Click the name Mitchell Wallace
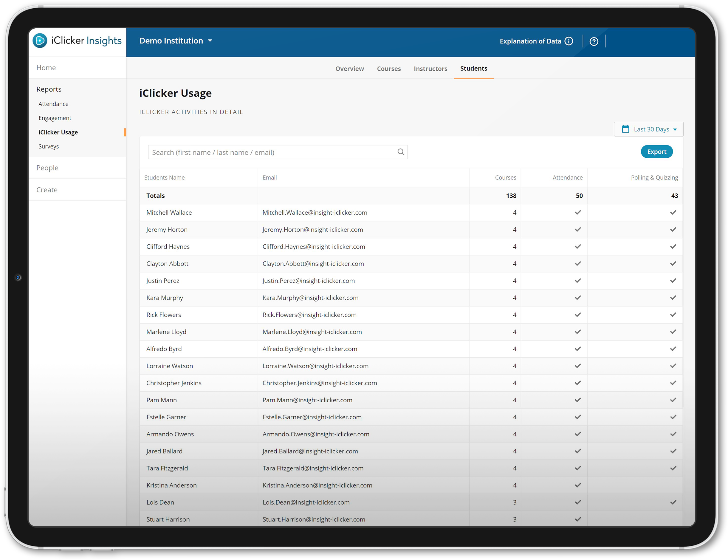The image size is (728, 560). pos(169,212)
